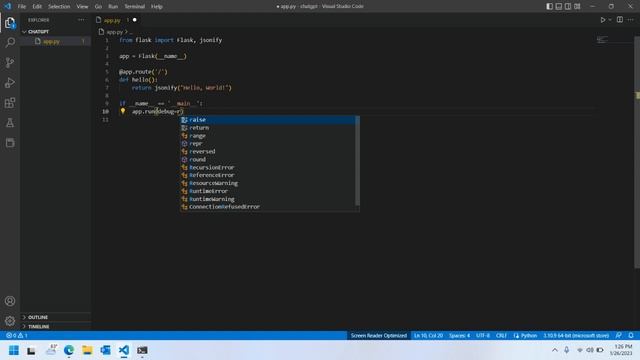Choose the reversed suggestion
Viewport: 640px width, 360px height.
click(268, 151)
